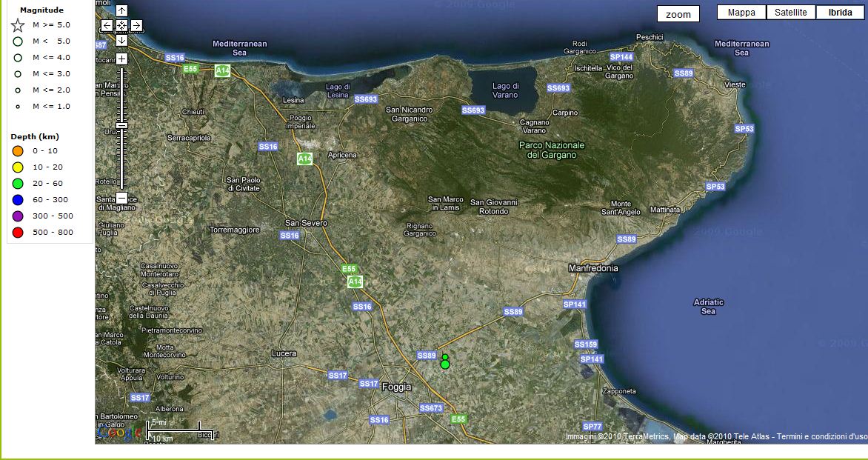868x460 pixels.
Task: Click the Lucera town label
Action: point(284,353)
